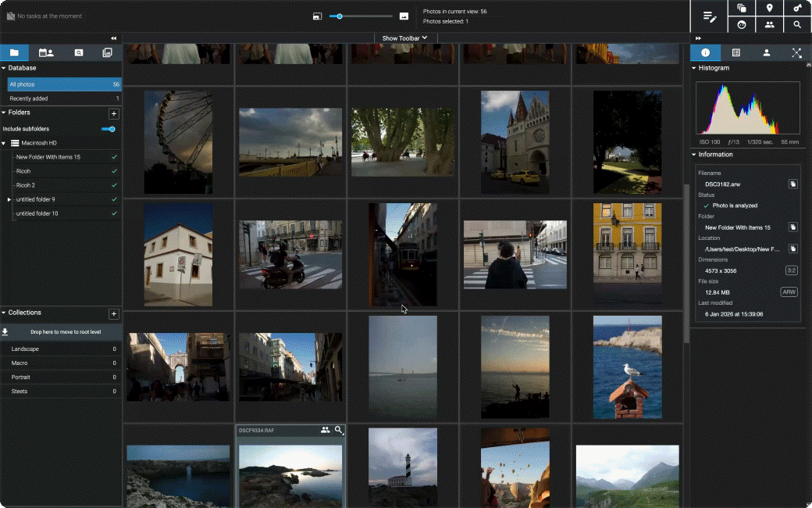Toggle the checkmark beside untitled folder 10
This screenshot has height=508, width=812.
pos(115,213)
